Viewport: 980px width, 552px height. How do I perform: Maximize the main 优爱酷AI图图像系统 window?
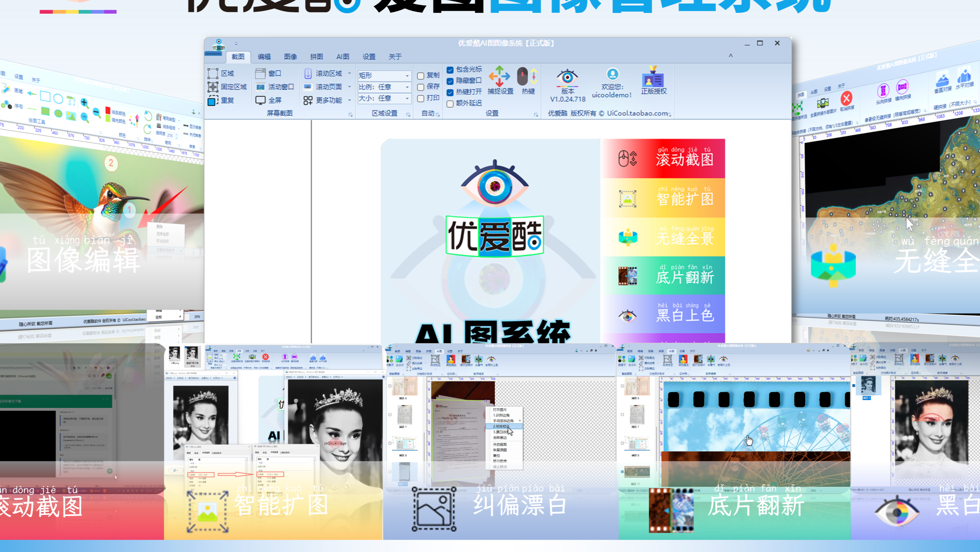(760, 43)
